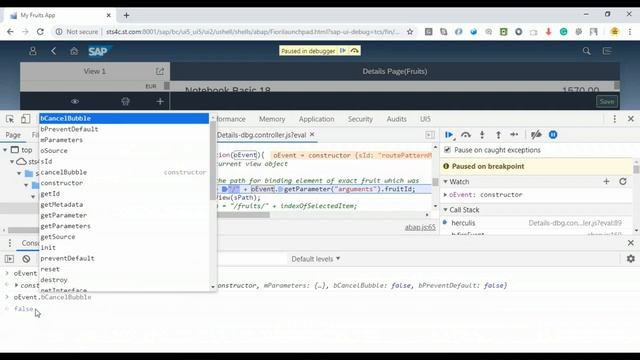Screen dimensions: 640x360
Task: Toggle the file navigator sidebar icon
Action: point(429,135)
